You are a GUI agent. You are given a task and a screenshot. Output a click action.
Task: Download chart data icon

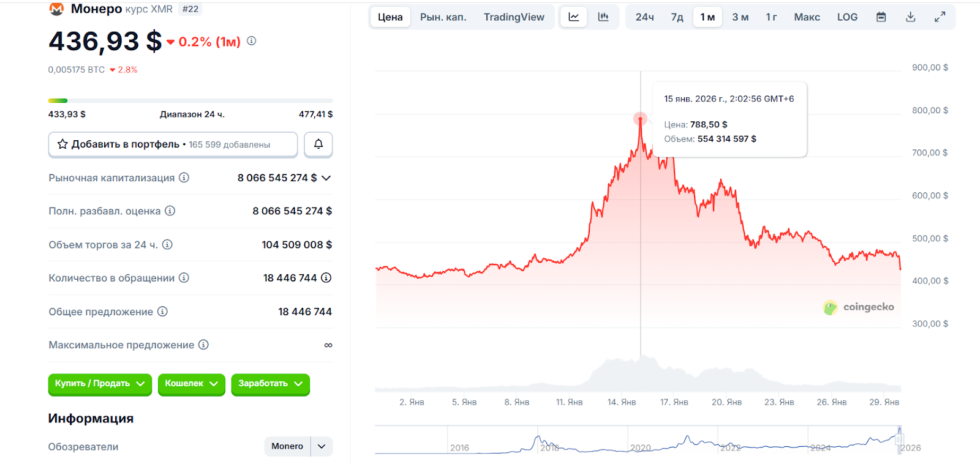point(911,17)
